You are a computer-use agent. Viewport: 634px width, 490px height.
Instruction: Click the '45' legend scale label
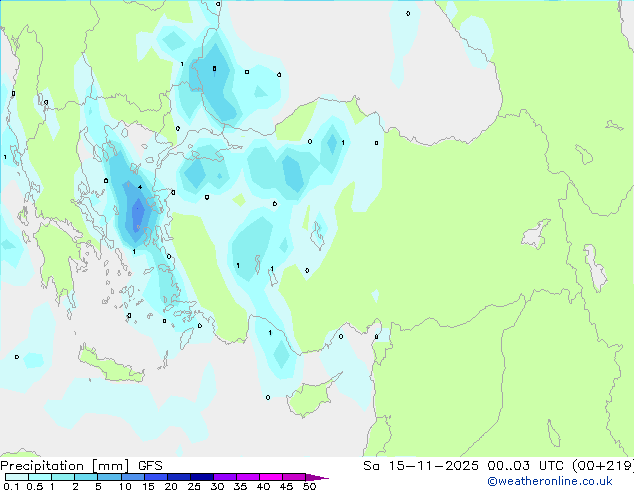click(286, 486)
